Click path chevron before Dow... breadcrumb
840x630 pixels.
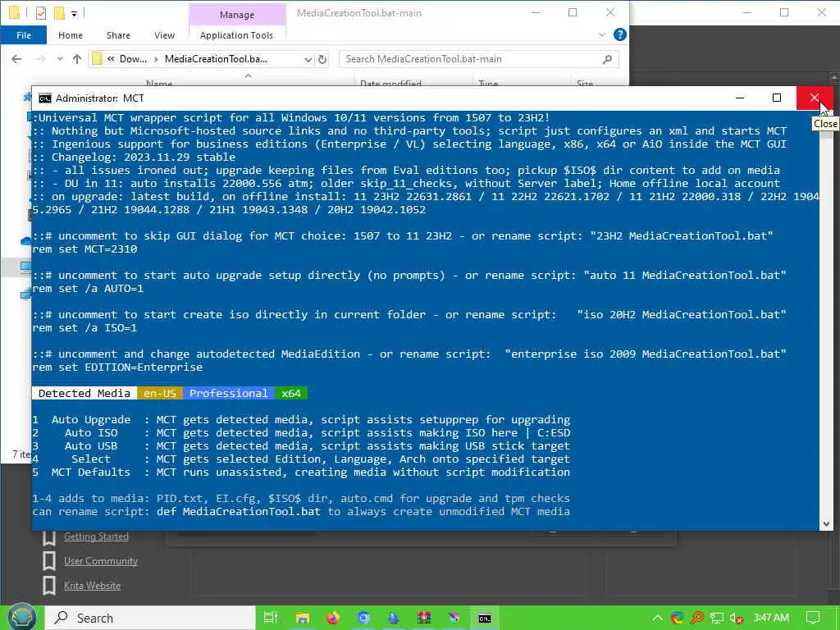[111, 59]
